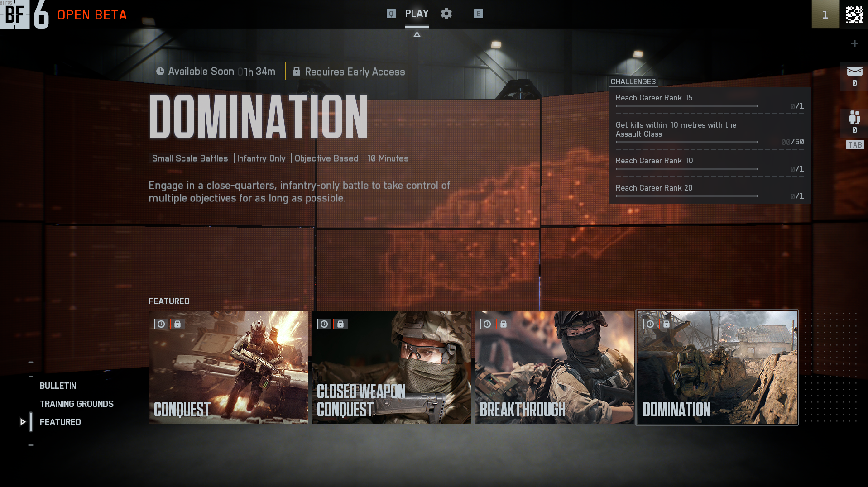Open the settings gear in top bar
Screen dimensions: 868x487
coord(446,14)
